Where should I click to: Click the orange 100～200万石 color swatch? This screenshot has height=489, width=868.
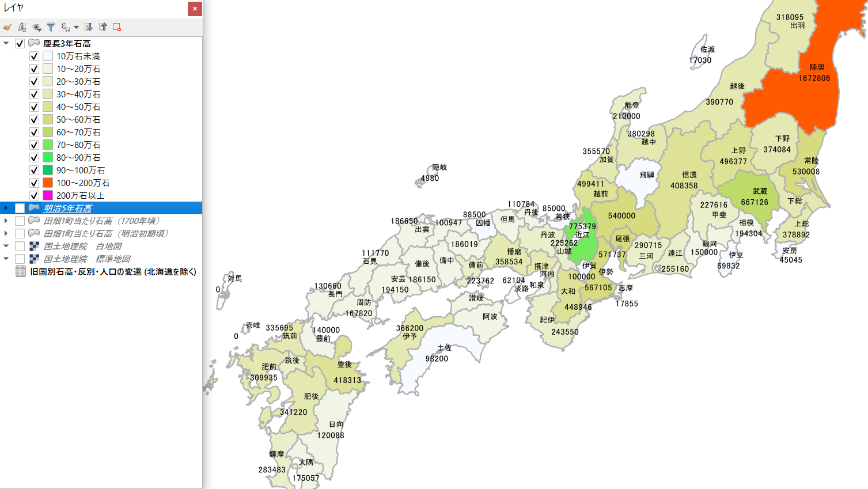48,183
